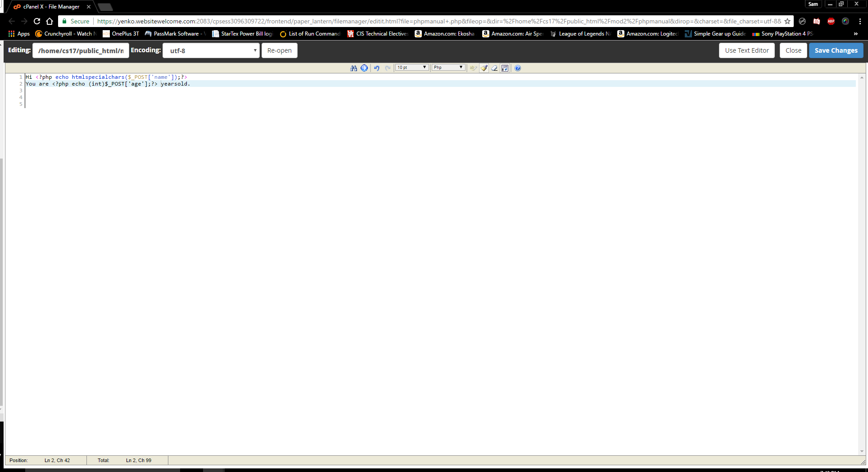Toggle word wrap icon
The width and height of the screenshot is (868, 472).
point(505,68)
